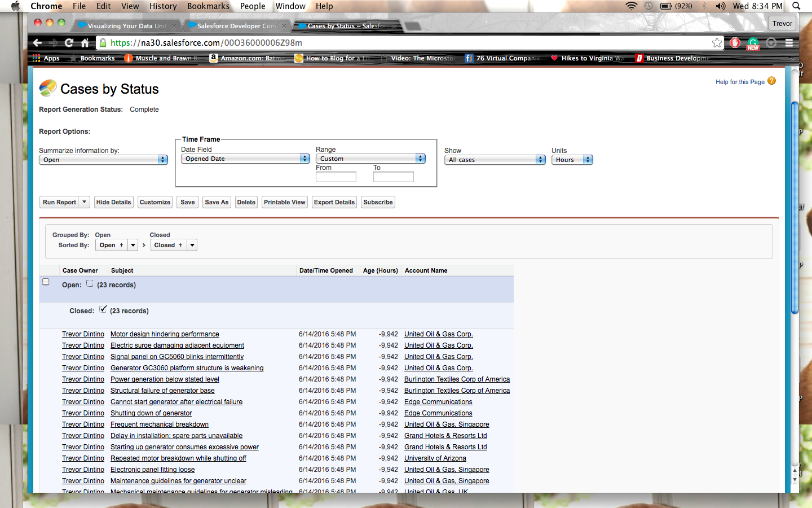
Task: Open the arrow menu beside Open sort
Action: [133, 245]
